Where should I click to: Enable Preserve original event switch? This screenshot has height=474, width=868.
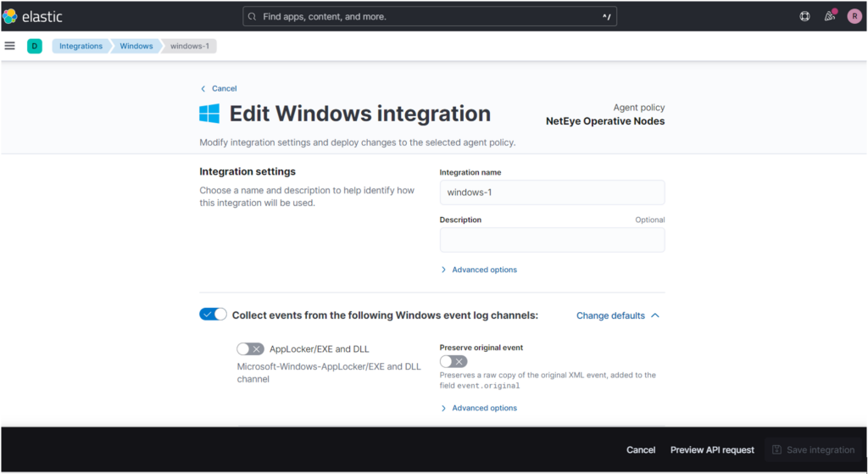coord(453,361)
